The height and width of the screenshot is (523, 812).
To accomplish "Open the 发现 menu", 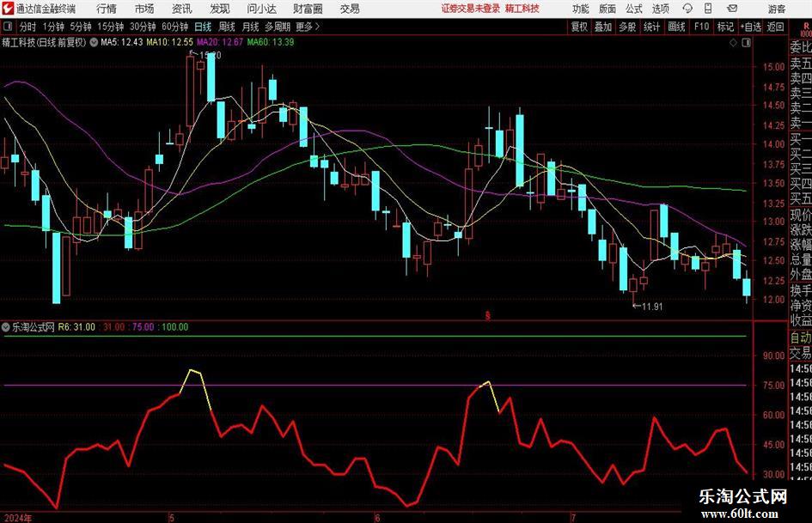I will click(220, 9).
